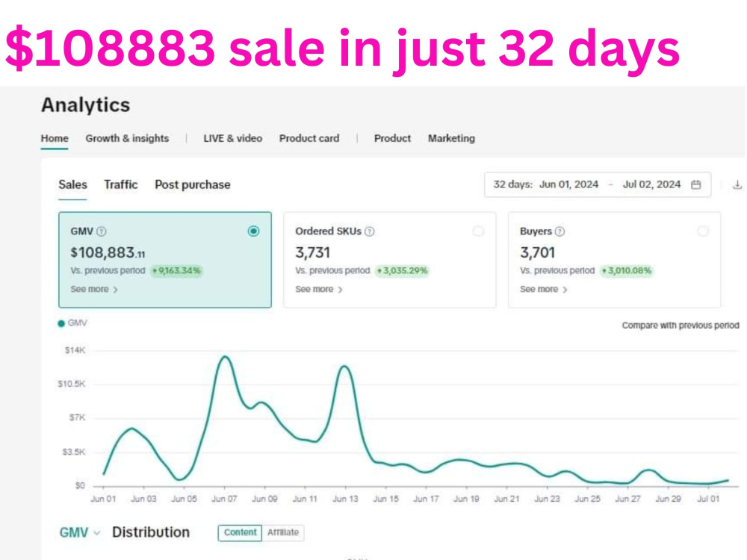Select the Content distribution button
Viewport: 747px width, 560px height.
(x=240, y=532)
